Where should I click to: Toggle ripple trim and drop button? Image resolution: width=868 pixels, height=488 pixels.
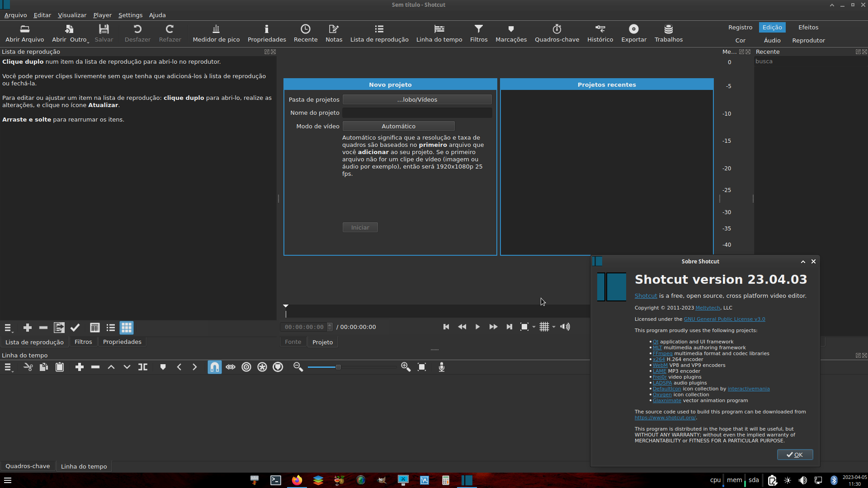[x=246, y=367]
